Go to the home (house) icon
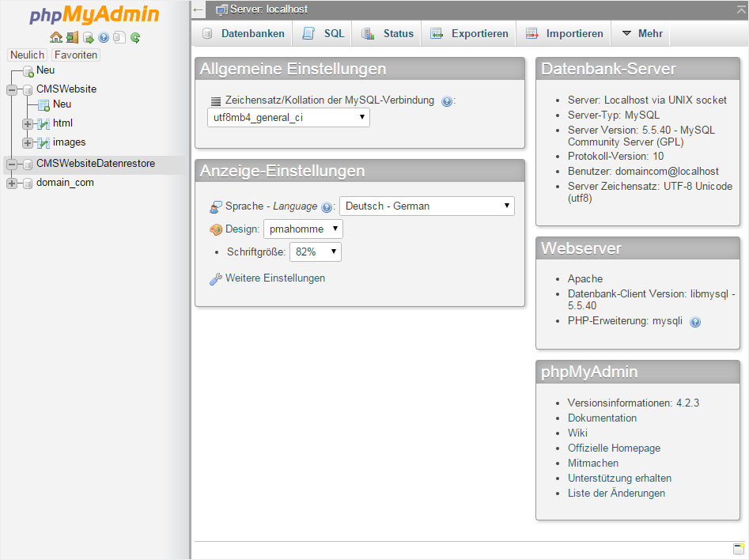749x560 pixels. tap(56, 37)
